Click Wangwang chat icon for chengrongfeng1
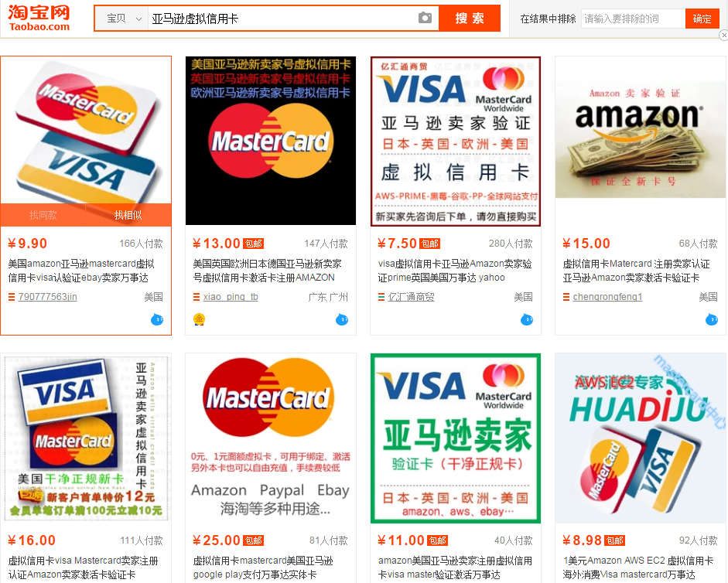Screen dimensions: 728x583 pos(711,319)
